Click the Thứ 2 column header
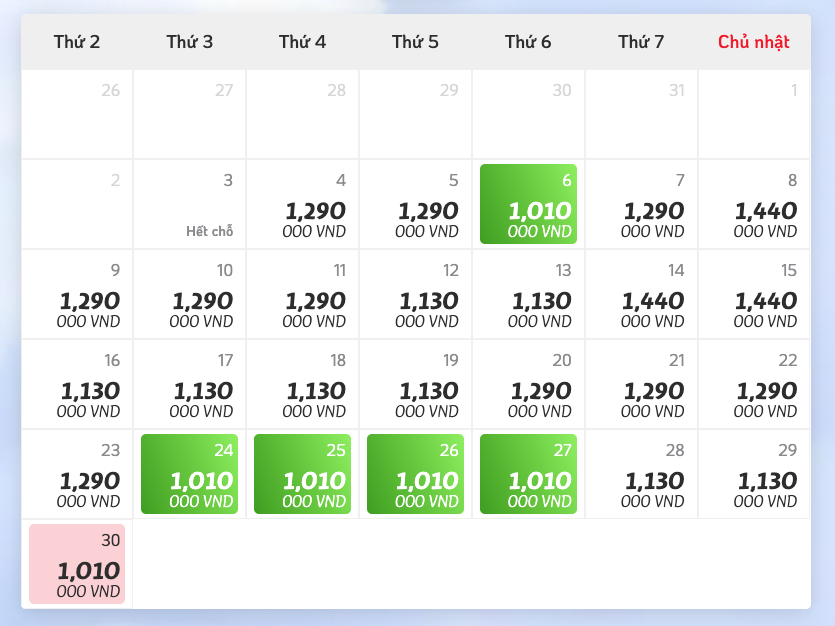The image size is (835, 626). tap(77, 42)
